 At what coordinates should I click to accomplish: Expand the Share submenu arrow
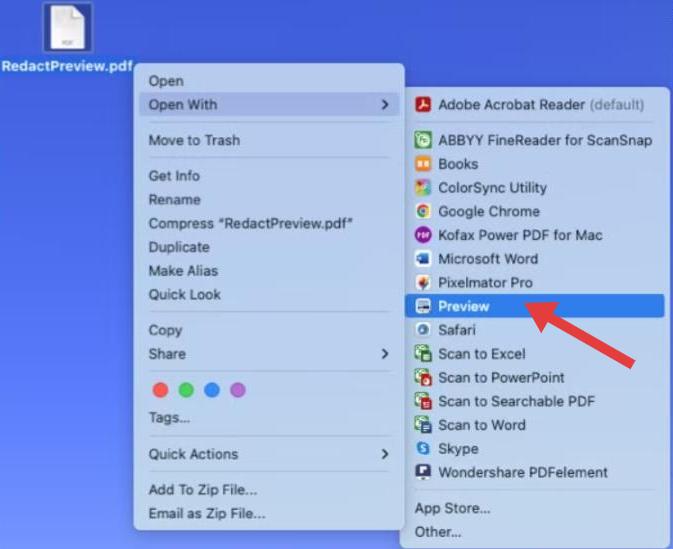click(385, 354)
